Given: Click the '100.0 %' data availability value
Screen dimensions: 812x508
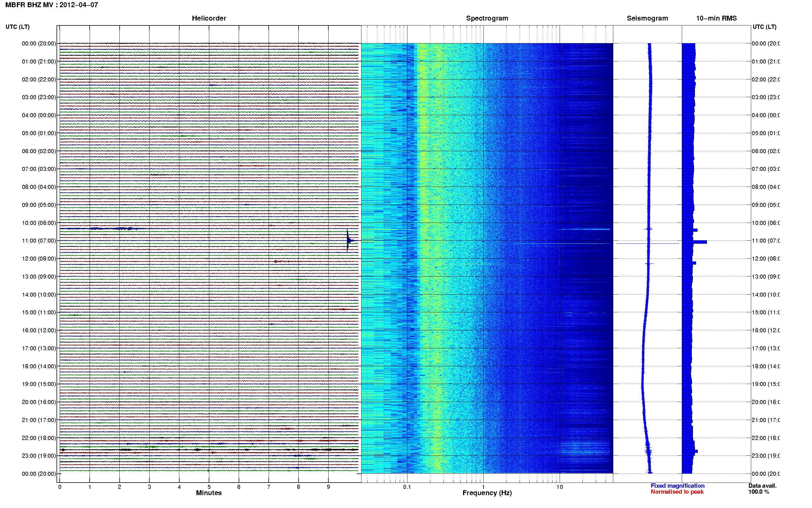Looking at the screenshot, I should (759, 491).
